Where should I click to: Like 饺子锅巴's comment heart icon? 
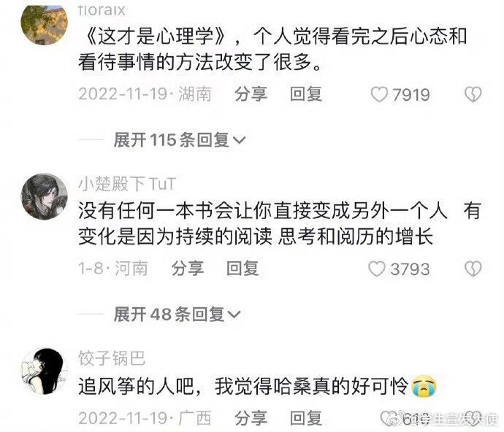[389, 418]
